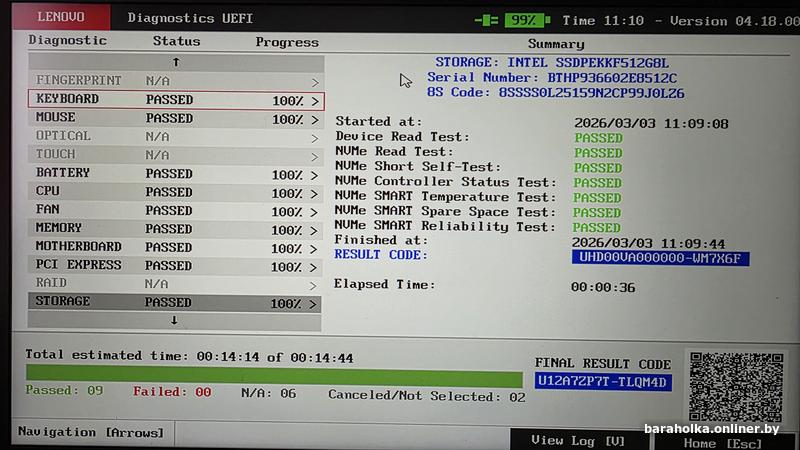Click the Total estimated time text
The height and width of the screenshot is (450, 800).
[x=189, y=356]
